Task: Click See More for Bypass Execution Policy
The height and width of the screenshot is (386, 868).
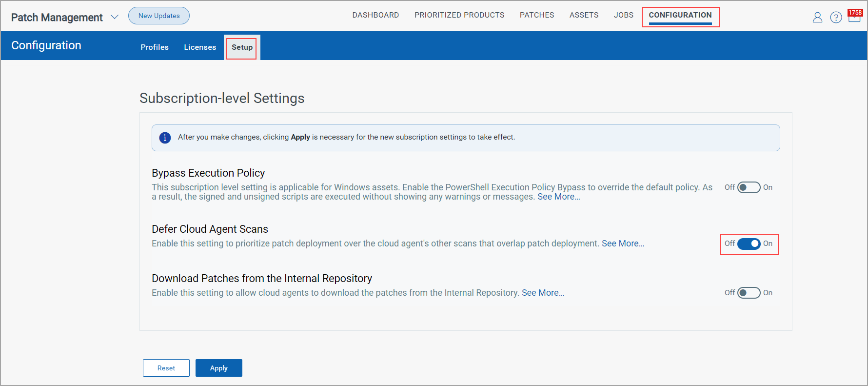Action: pos(559,197)
